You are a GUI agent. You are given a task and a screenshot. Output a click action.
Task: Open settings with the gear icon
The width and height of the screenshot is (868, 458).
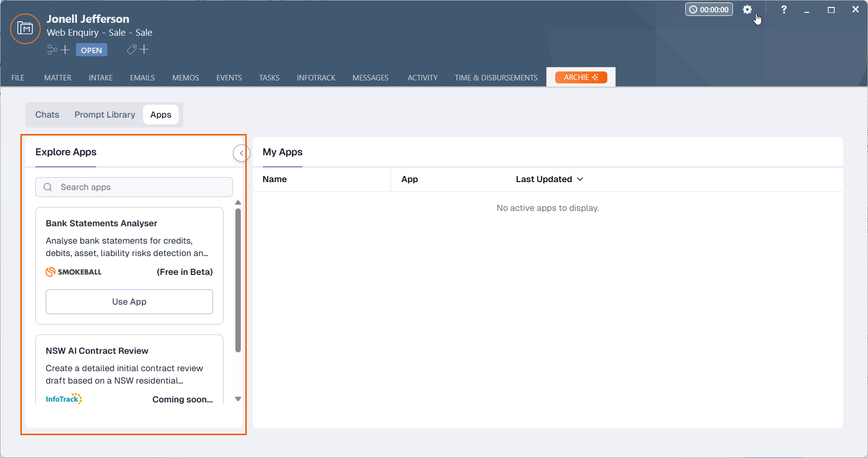pyautogui.click(x=747, y=9)
